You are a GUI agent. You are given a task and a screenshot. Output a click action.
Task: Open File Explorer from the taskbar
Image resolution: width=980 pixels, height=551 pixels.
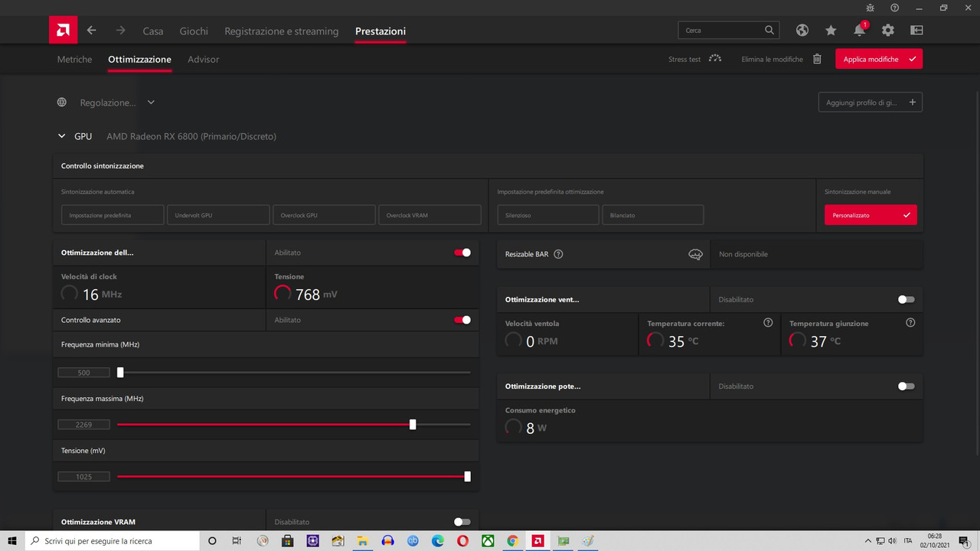pos(362,541)
